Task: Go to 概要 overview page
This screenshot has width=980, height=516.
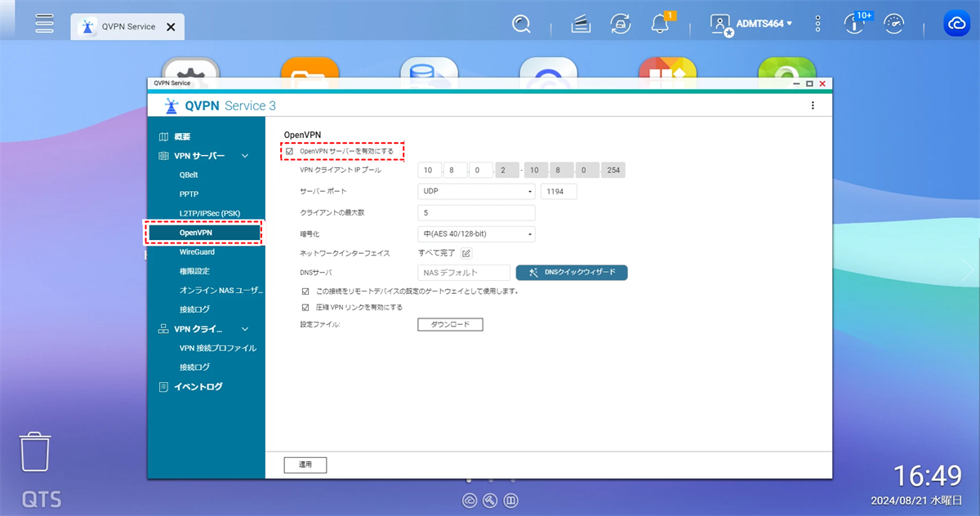Action: 182,136
